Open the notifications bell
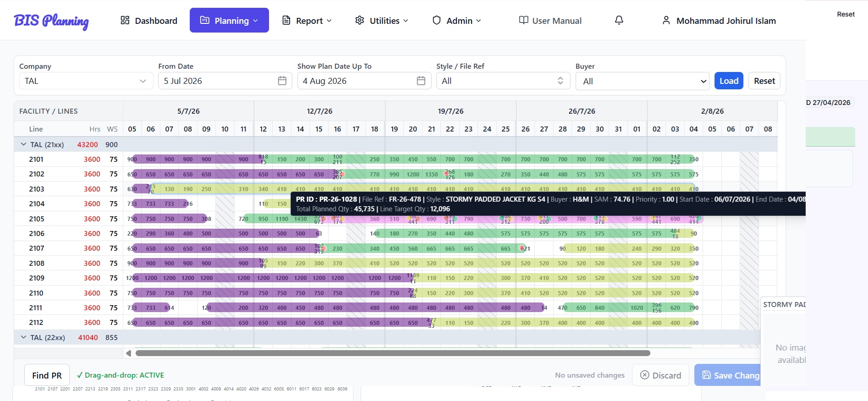868x401 pixels. pyautogui.click(x=619, y=20)
